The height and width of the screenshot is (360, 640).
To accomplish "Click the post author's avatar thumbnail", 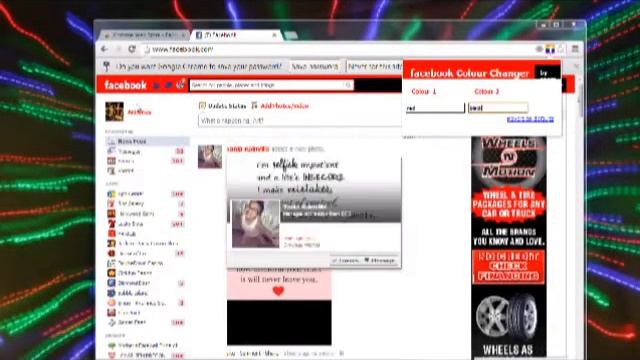I will coord(210,156).
